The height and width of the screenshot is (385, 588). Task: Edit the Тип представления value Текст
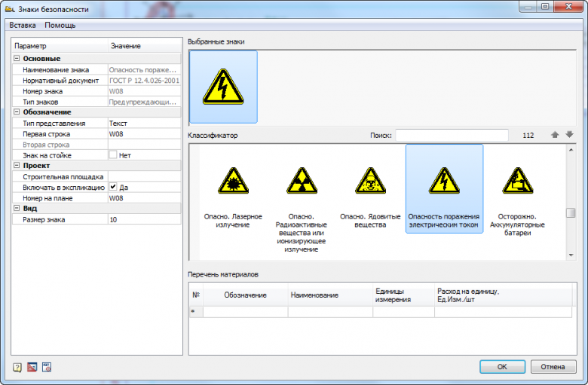pyautogui.click(x=145, y=124)
